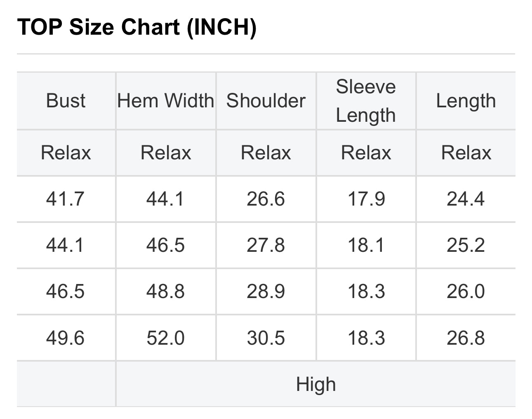Select the 25.2 length cell
Viewport: 532px width, 419px height.
(x=466, y=245)
